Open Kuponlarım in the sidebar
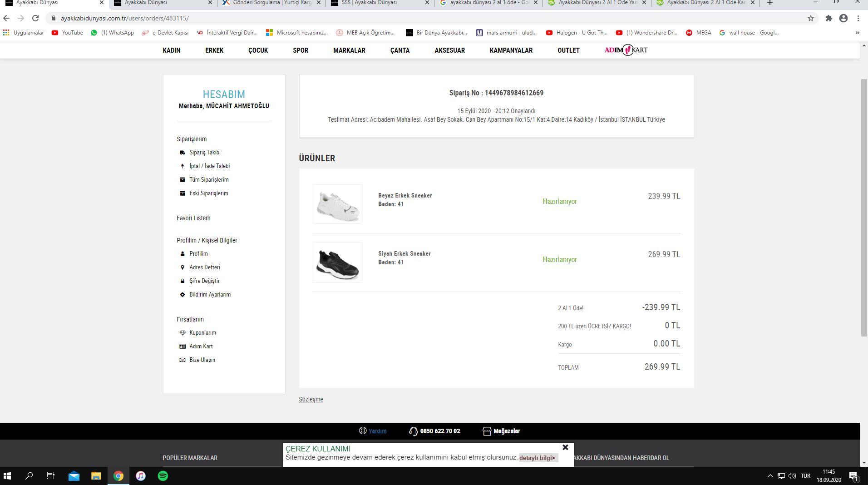 point(202,333)
